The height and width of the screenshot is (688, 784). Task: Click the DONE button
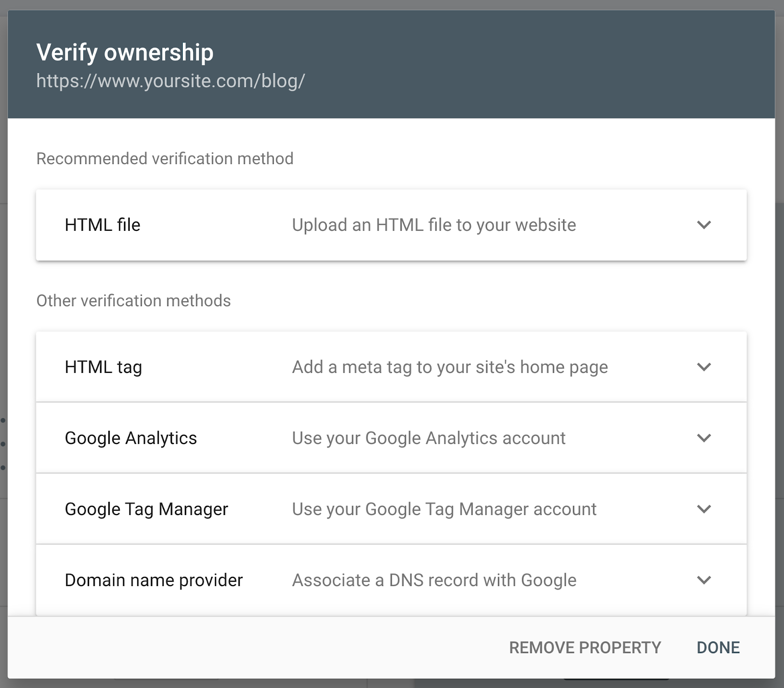(x=717, y=647)
